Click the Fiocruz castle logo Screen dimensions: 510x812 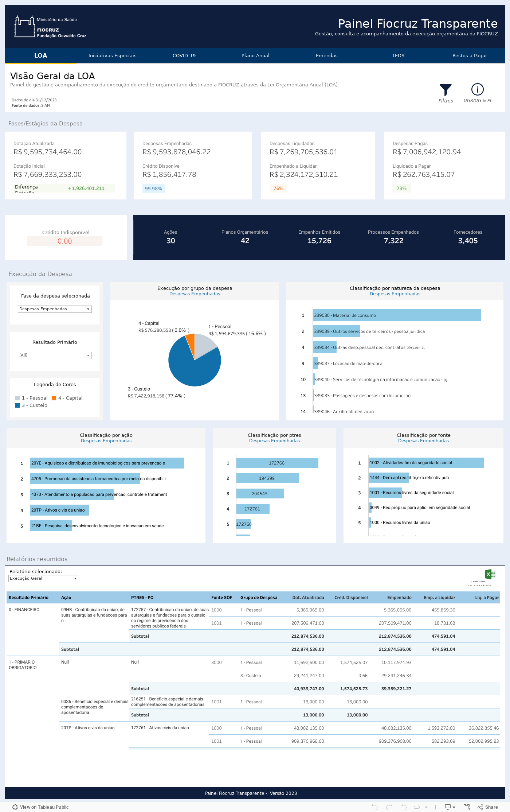[24, 26]
